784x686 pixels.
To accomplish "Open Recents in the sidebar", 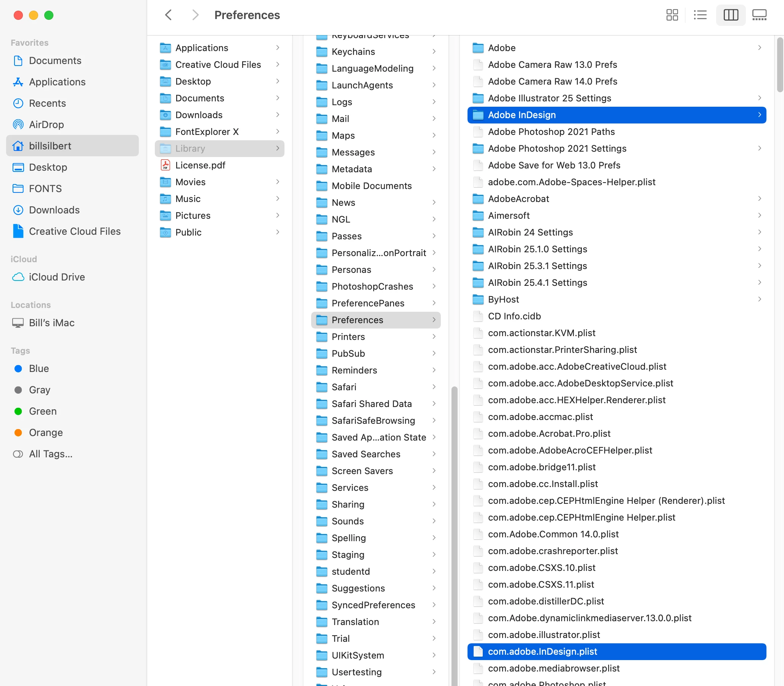I will click(x=47, y=103).
